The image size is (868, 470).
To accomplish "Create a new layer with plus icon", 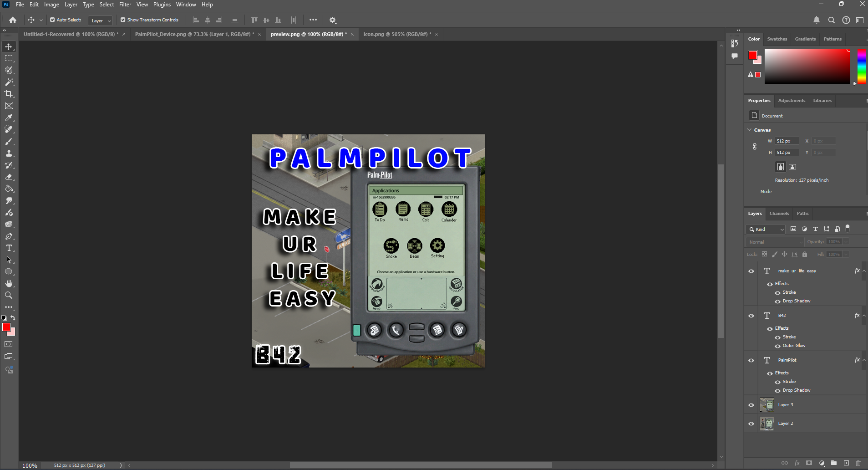I will [846, 463].
